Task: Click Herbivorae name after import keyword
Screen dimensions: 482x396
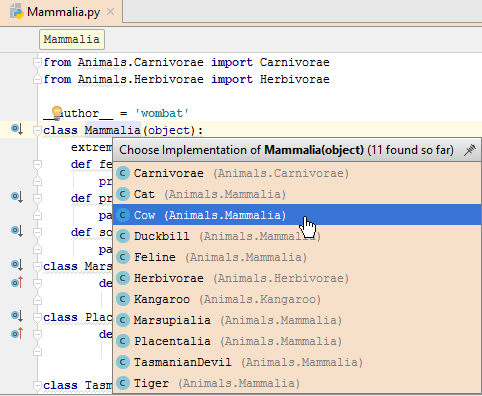Action: [x=295, y=79]
